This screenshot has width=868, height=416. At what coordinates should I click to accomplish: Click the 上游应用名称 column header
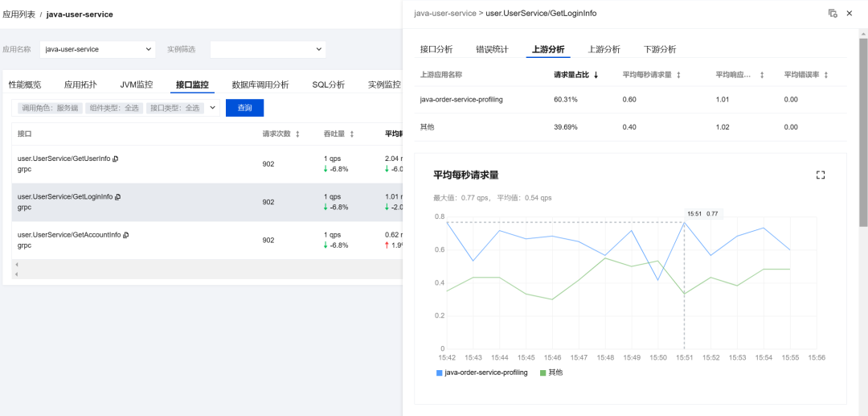click(x=441, y=75)
